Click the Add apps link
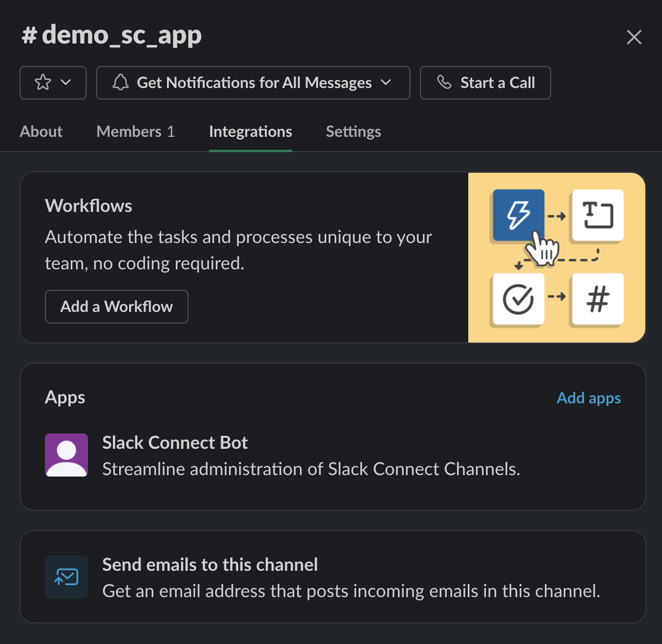 [x=588, y=398]
